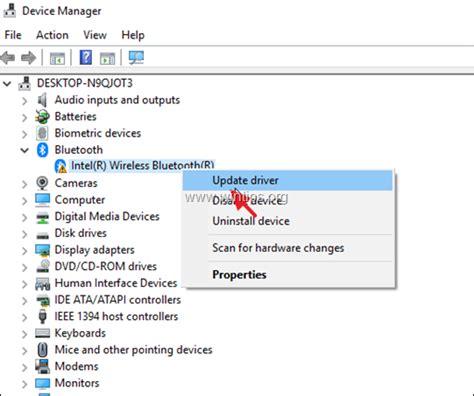
Task: Collapse the Bluetooth node arrow
Action: pyautogui.click(x=24, y=150)
